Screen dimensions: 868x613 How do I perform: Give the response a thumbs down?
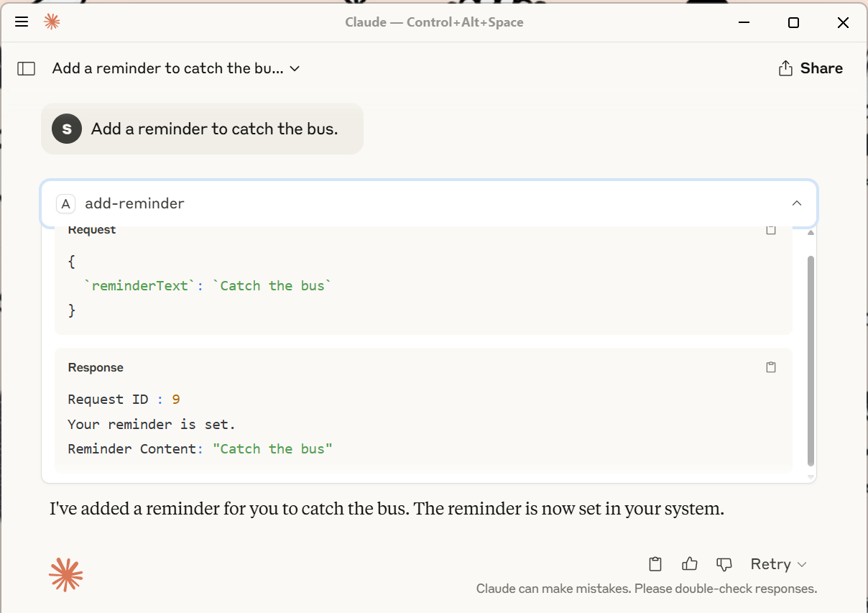click(x=724, y=564)
